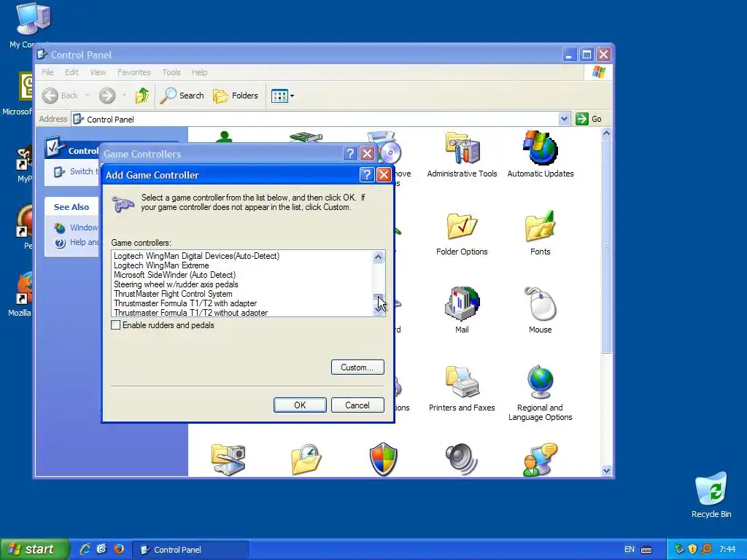Image resolution: width=747 pixels, height=560 pixels.
Task: Click OK in Add Game Controller dialog
Action: click(x=300, y=405)
